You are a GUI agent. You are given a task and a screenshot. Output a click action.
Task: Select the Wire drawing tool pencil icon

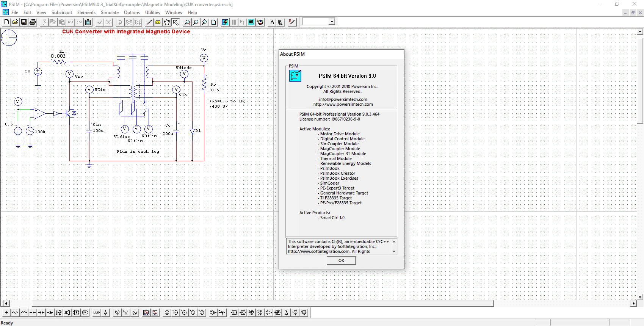tap(149, 22)
